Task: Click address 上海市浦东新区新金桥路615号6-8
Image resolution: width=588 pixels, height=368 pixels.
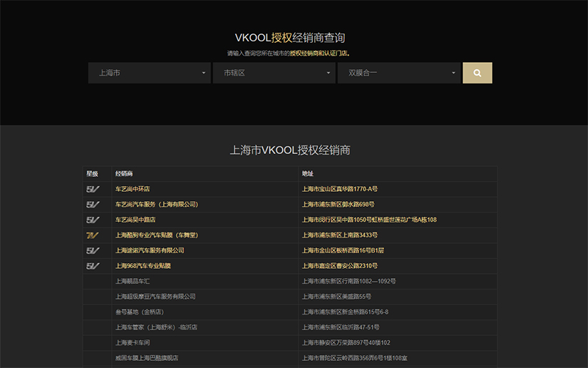Action: click(345, 312)
